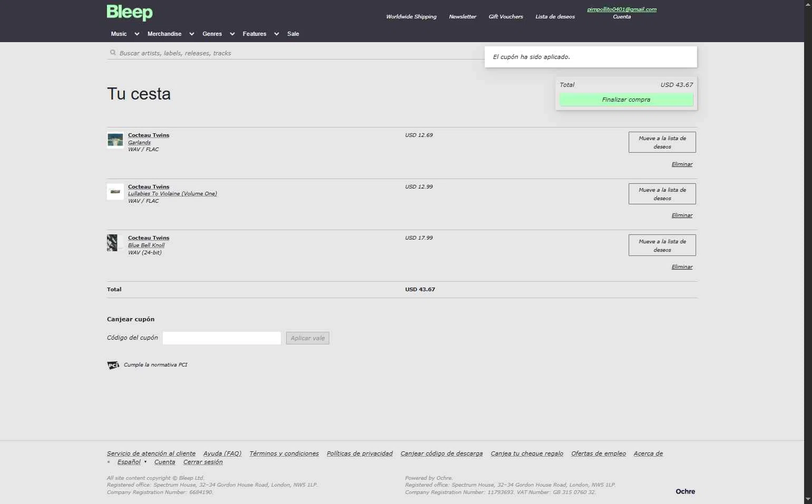812x504 pixels.
Task: Open Lullabies To Violaine (Volume One) link
Action: (172, 194)
